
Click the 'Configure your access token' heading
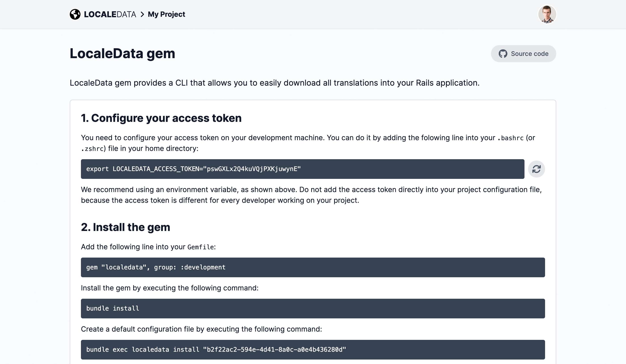pyautogui.click(x=161, y=118)
